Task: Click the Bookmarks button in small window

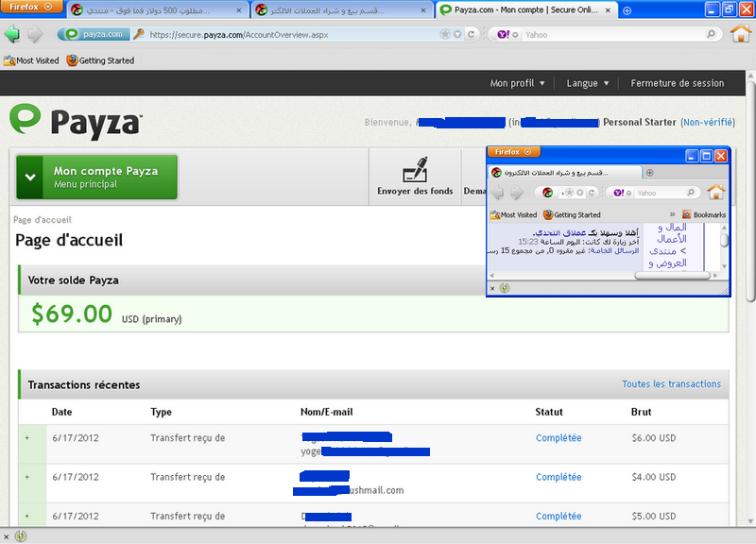Action: pyautogui.click(x=704, y=215)
